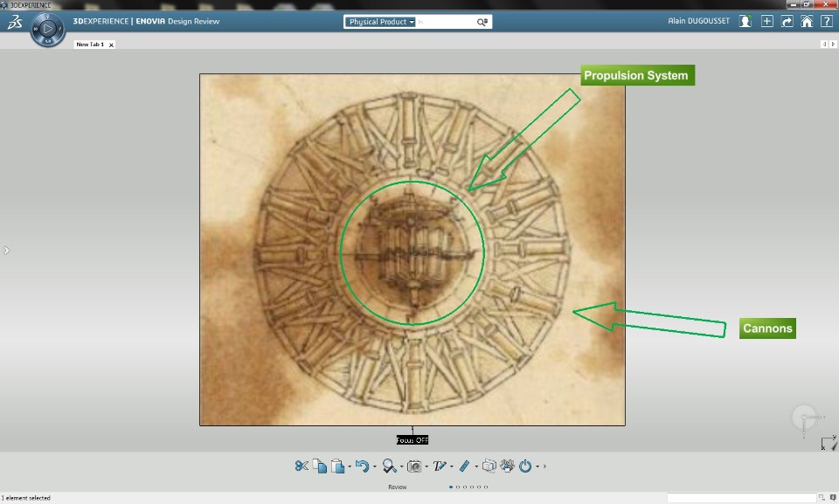
Task: Open dropdown next to the magnifier tool
Action: [402, 466]
